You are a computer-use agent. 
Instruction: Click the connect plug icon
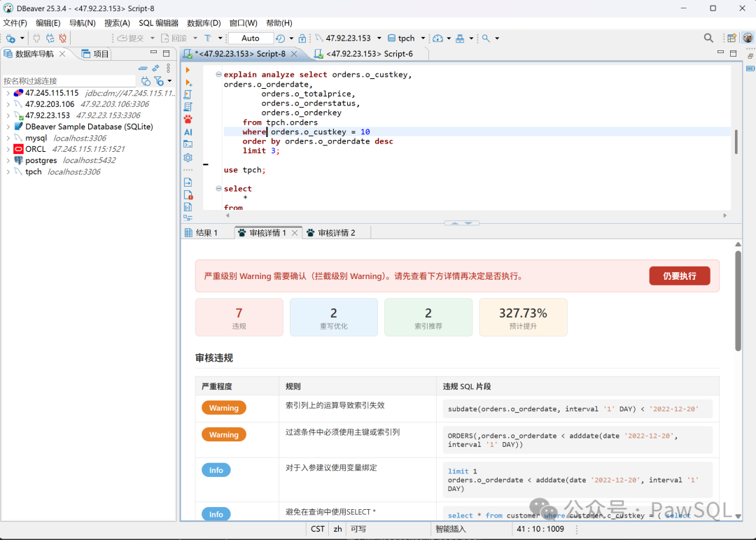tap(36, 38)
